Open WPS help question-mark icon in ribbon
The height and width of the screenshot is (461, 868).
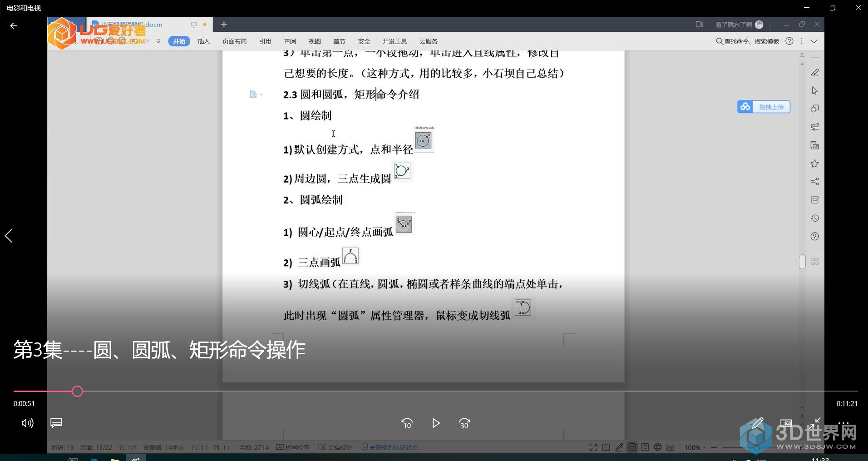789,41
